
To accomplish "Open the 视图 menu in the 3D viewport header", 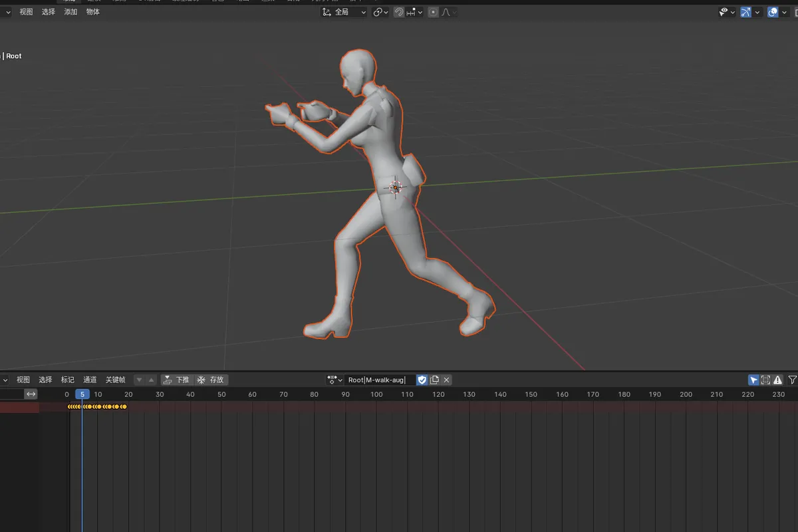I will 26,12.
